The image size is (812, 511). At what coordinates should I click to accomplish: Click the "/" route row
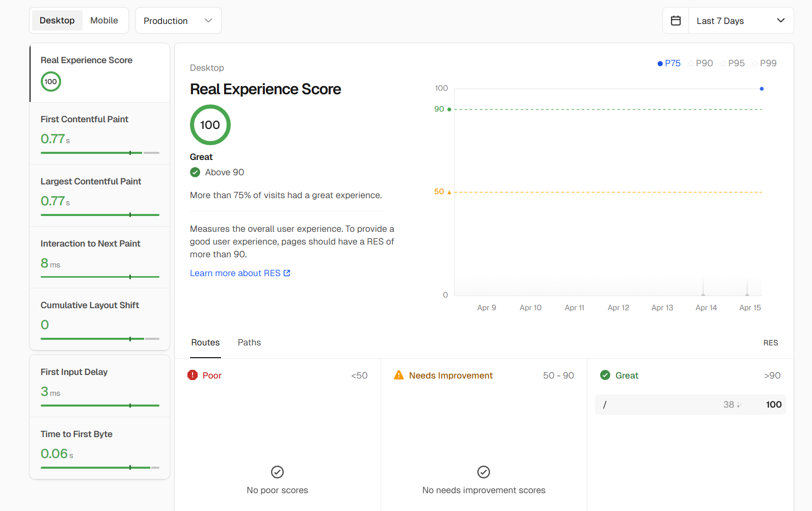click(690, 405)
